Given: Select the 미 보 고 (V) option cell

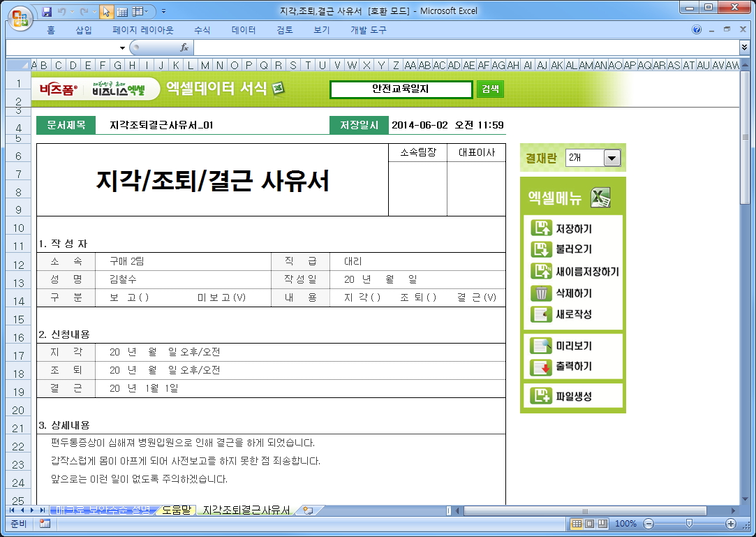Looking at the screenshot, I should tap(221, 297).
